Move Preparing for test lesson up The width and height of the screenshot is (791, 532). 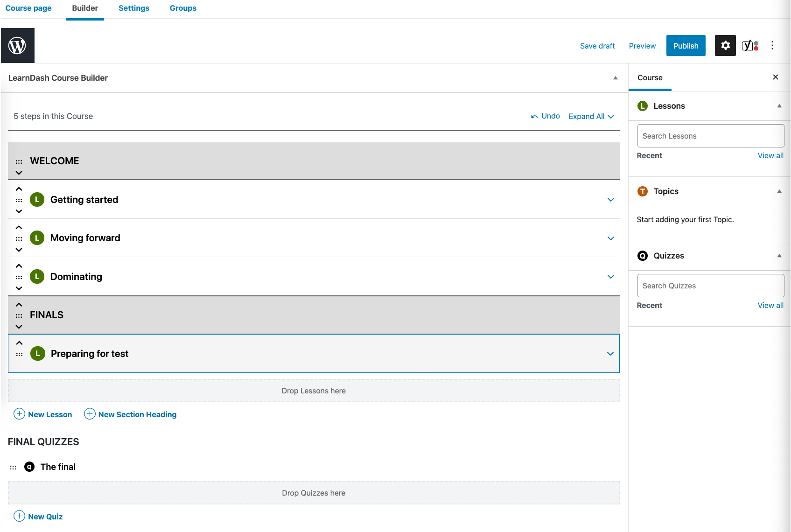coord(19,343)
